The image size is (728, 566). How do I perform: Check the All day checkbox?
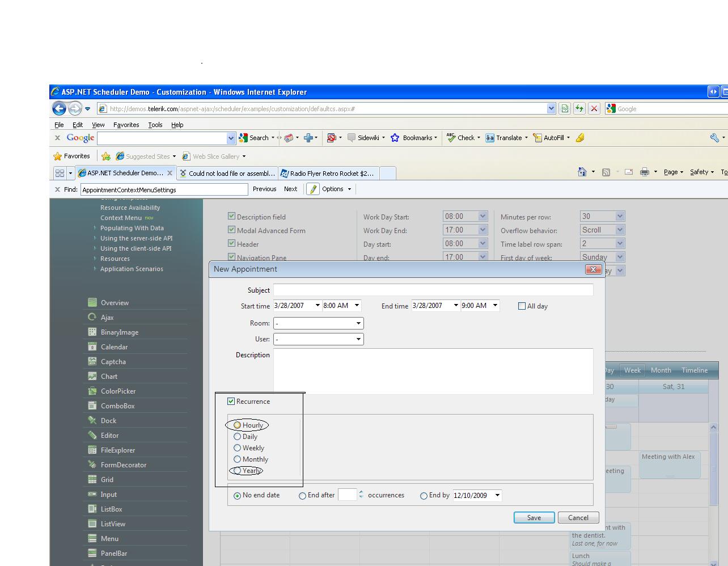point(522,306)
